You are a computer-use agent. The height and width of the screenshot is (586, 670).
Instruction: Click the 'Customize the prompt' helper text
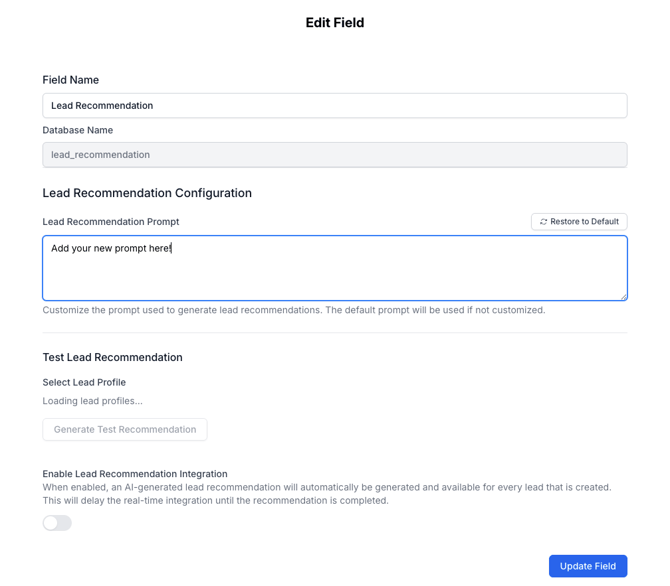pos(293,310)
